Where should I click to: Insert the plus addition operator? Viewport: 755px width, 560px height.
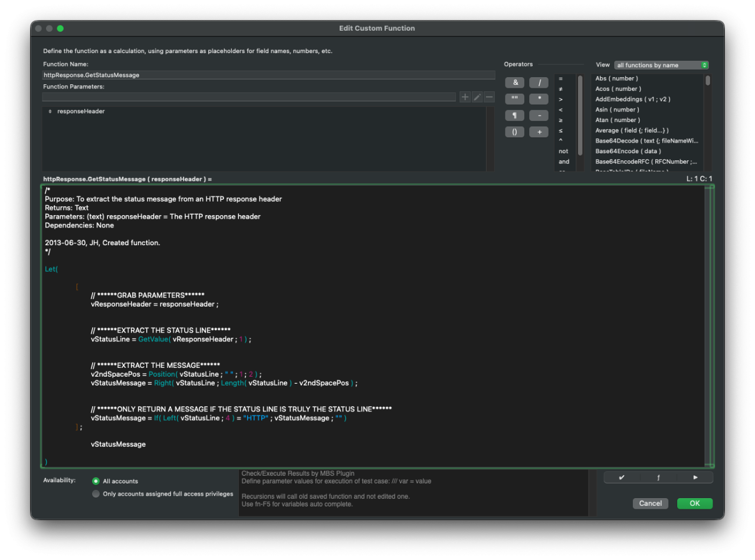click(x=539, y=132)
